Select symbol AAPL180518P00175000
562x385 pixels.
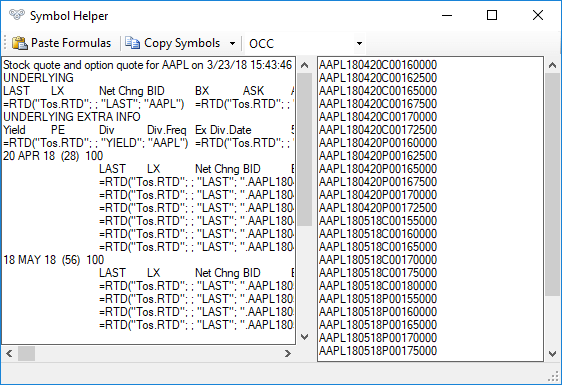click(x=378, y=351)
